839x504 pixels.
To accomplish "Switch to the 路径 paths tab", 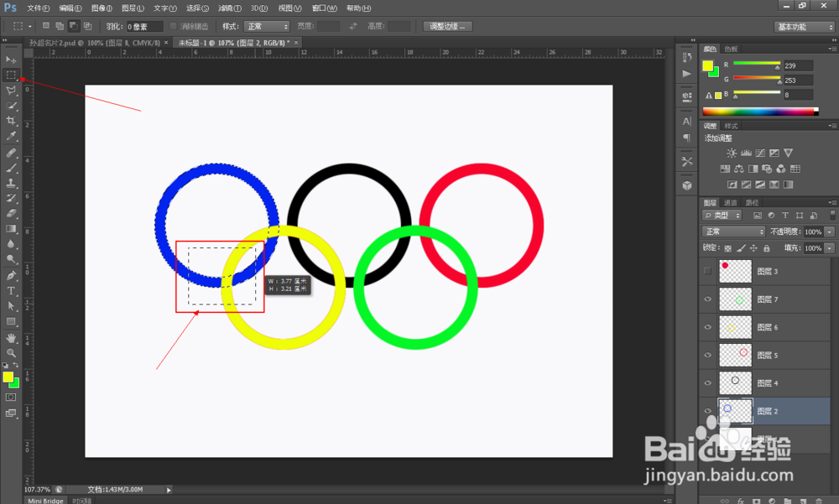I will click(x=752, y=203).
